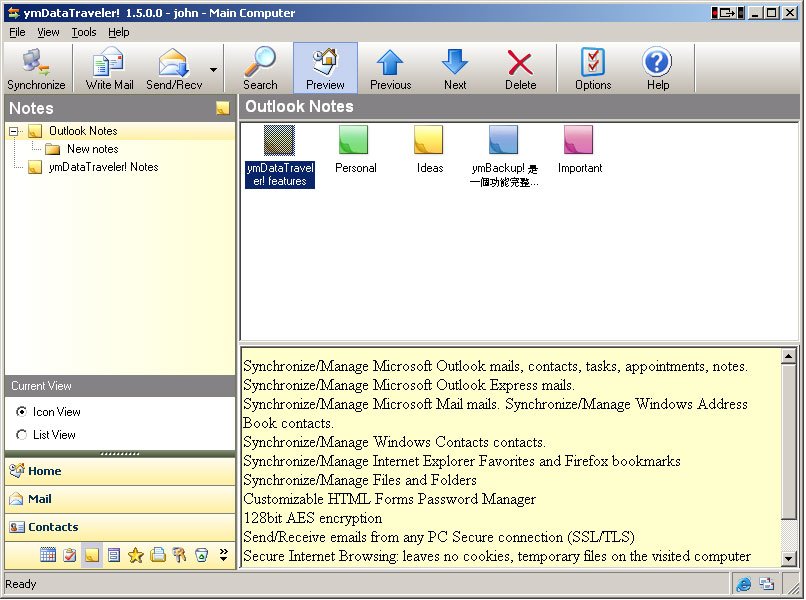
Task: Click the Synchronize toolbar icon
Action: pos(36,68)
